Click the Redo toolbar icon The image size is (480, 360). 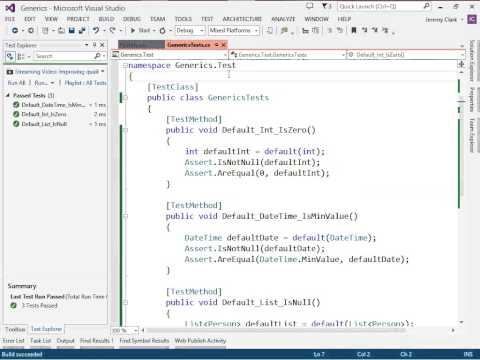pyautogui.click(x=112, y=30)
